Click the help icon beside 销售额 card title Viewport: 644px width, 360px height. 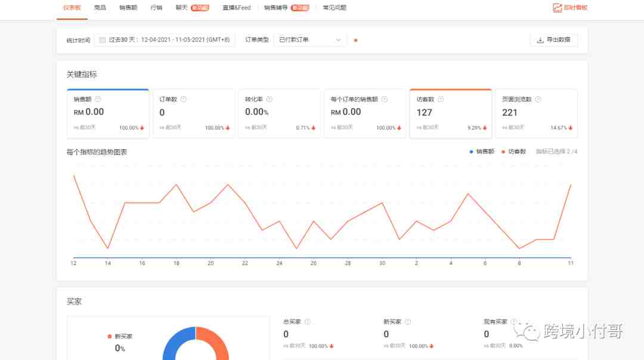[x=98, y=99]
